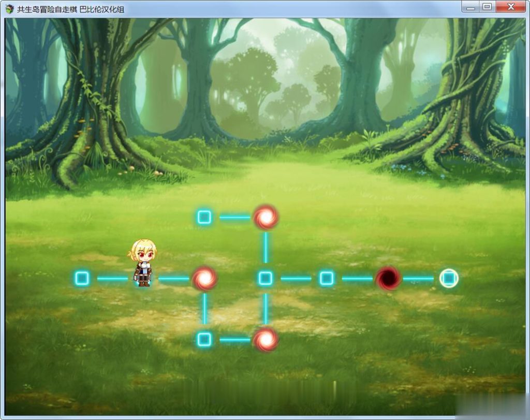This screenshot has width=530, height=420.
Task: Click path line between dark vortex and goal
Action: coord(418,279)
